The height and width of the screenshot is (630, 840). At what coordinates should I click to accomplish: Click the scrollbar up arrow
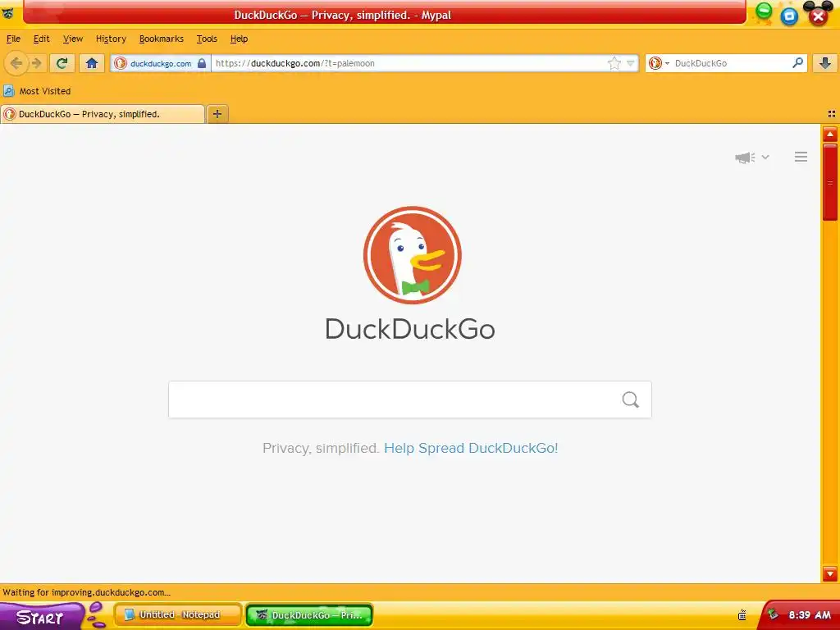(830, 134)
